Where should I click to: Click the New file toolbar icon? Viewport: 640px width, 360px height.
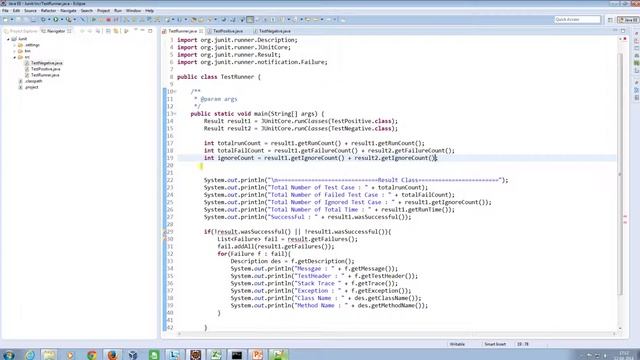[x=6, y=20]
